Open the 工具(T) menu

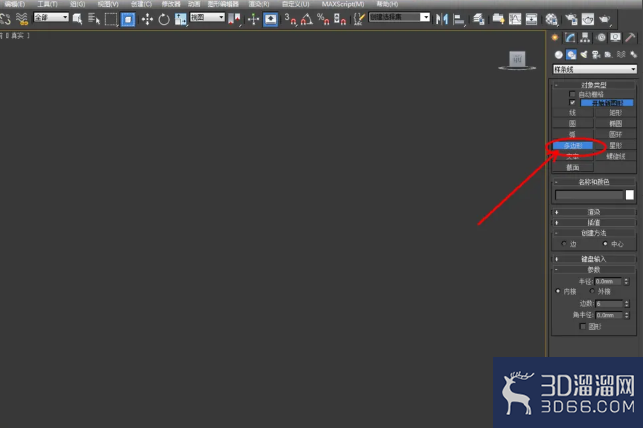[x=48, y=4]
